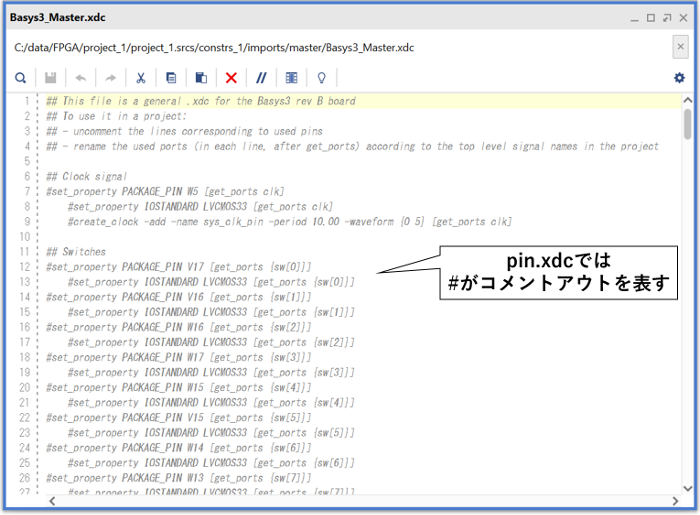This screenshot has height=515, width=700.
Task: Click the '## Switches' comment line
Action: click(x=76, y=252)
